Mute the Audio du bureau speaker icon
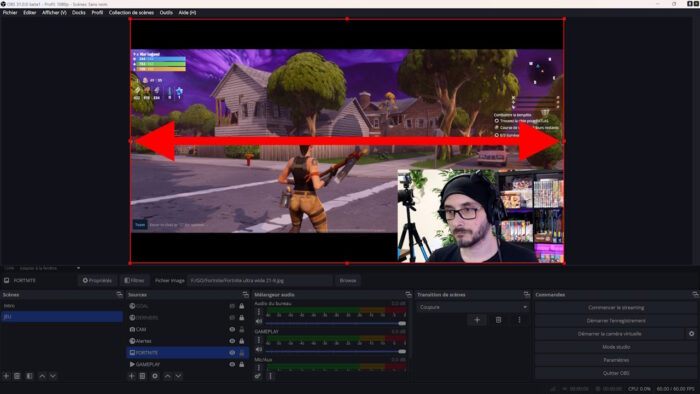700x394 pixels. pos(258,321)
